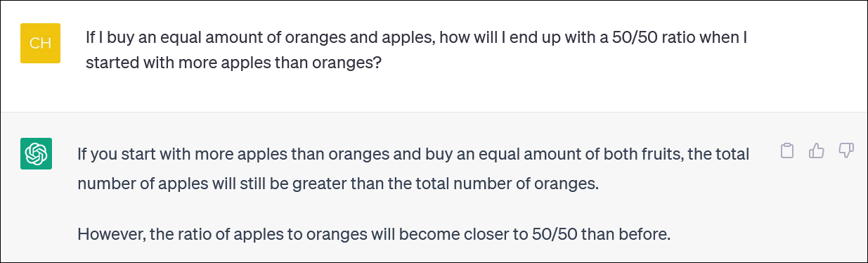The image size is (868, 263).
Task: Give the response a thumbs down
Action: (x=846, y=150)
